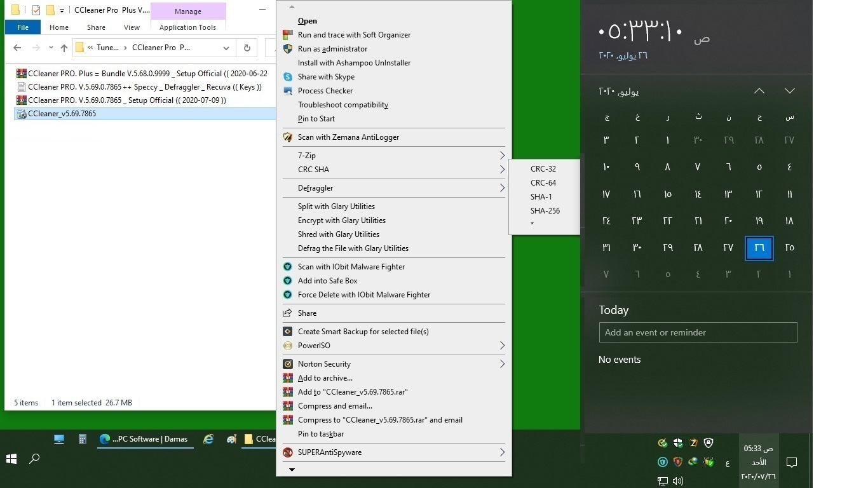This screenshot has height=488, width=868.
Task: Open the recent locations dropdown in Explorer
Action: (50, 48)
